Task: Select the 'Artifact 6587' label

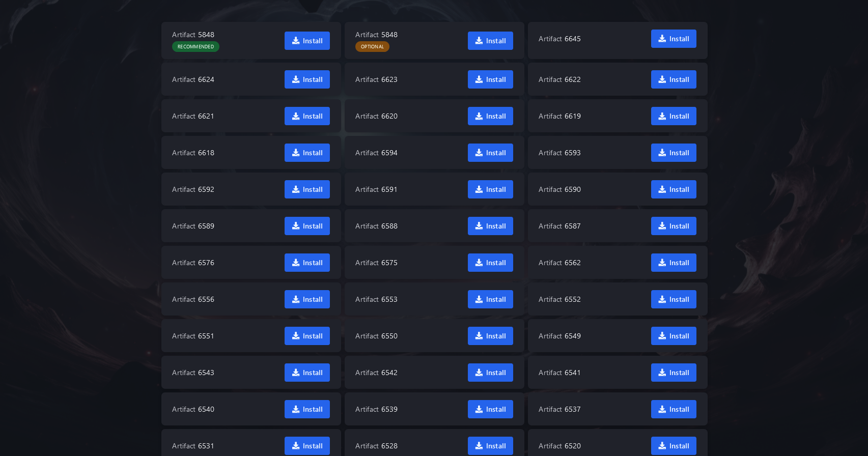Action: tap(559, 226)
